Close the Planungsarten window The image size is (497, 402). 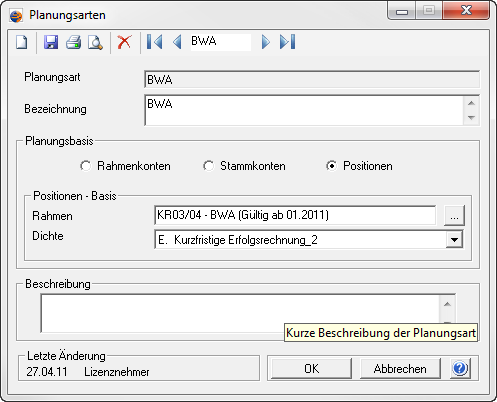[x=466, y=10]
